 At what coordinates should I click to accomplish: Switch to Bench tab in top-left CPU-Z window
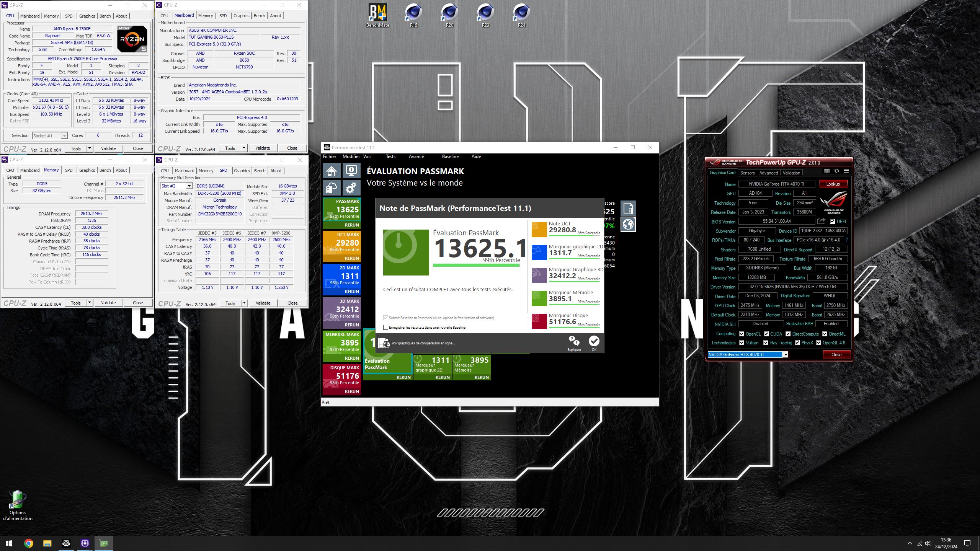(105, 16)
